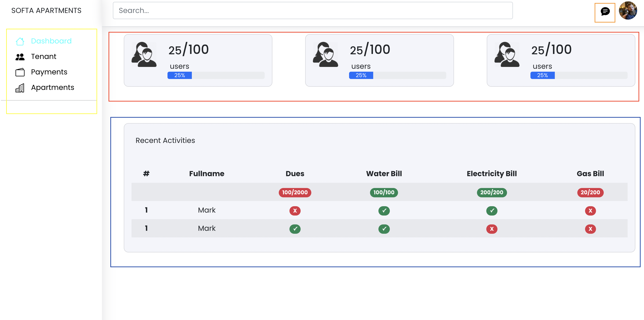Click the users icon in second card
This screenshot has height=320, width=644.
coord(325,54)
